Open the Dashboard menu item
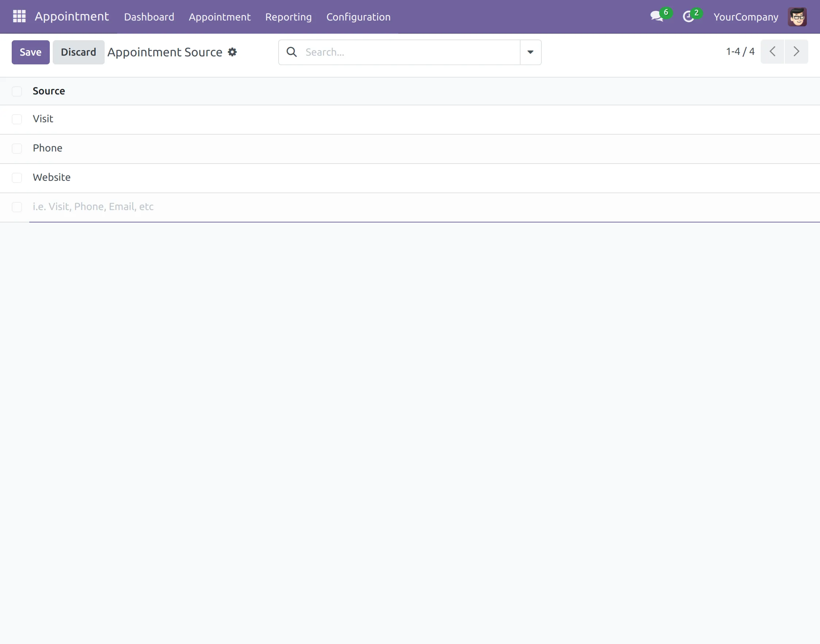This screenshot has height=644, width=820. (x=149, y=17)
